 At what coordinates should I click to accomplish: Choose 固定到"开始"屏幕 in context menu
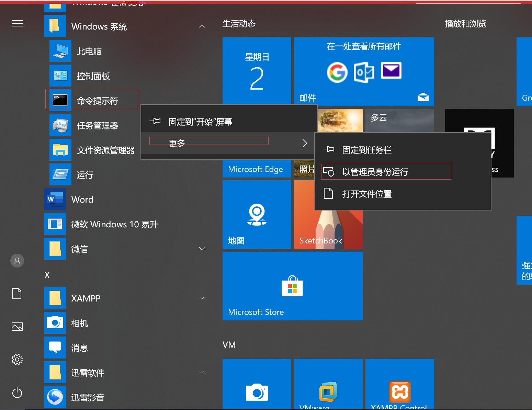229,122
